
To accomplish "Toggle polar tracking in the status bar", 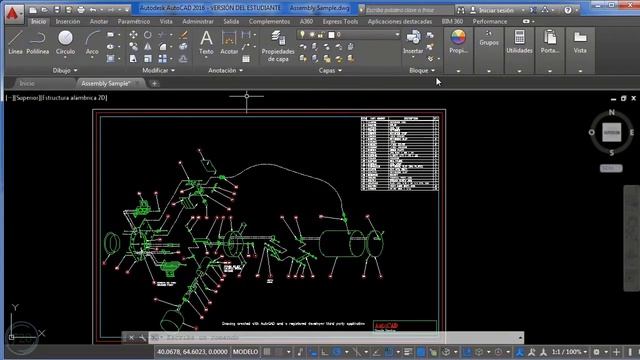I will [x=337, y=351].
